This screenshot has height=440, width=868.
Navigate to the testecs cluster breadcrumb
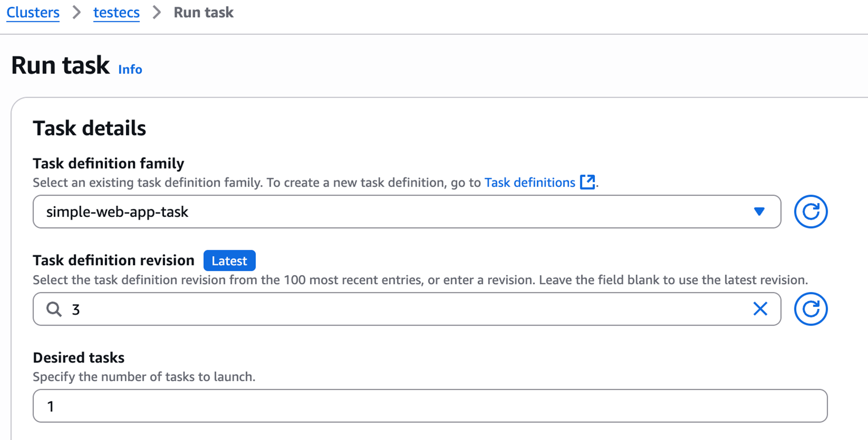116,12
